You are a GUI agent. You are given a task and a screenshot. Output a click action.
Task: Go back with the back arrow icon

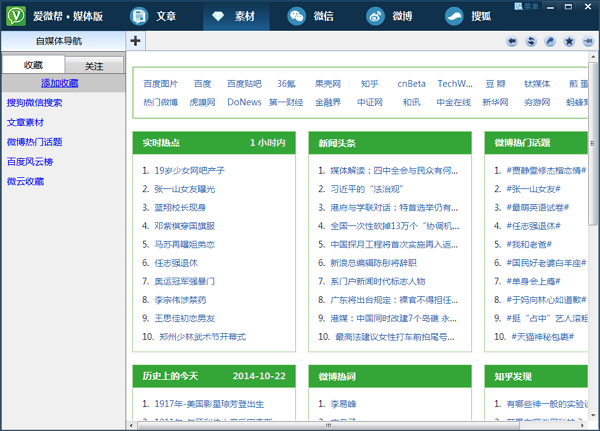tap(512, 41)
